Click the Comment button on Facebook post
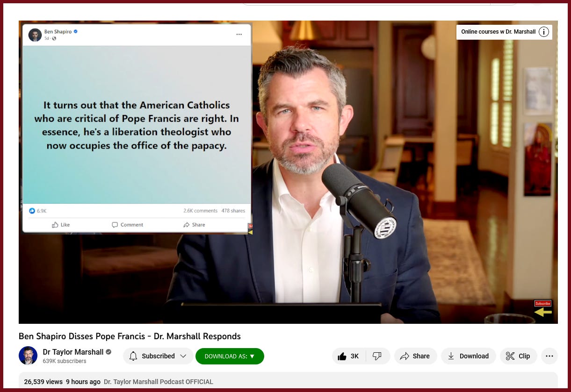The height and width of the screenshot is (392, 571). (127, 225)
